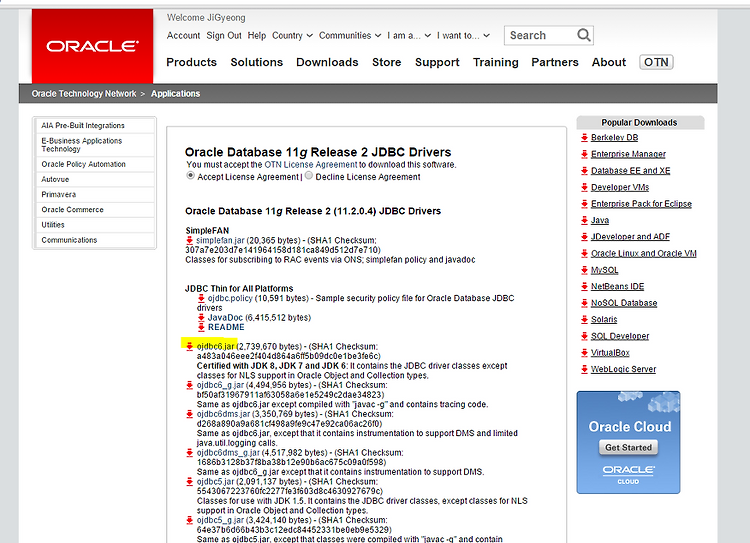Click download arrow icon beside simplefan.jar

click(x=189, y=240)
